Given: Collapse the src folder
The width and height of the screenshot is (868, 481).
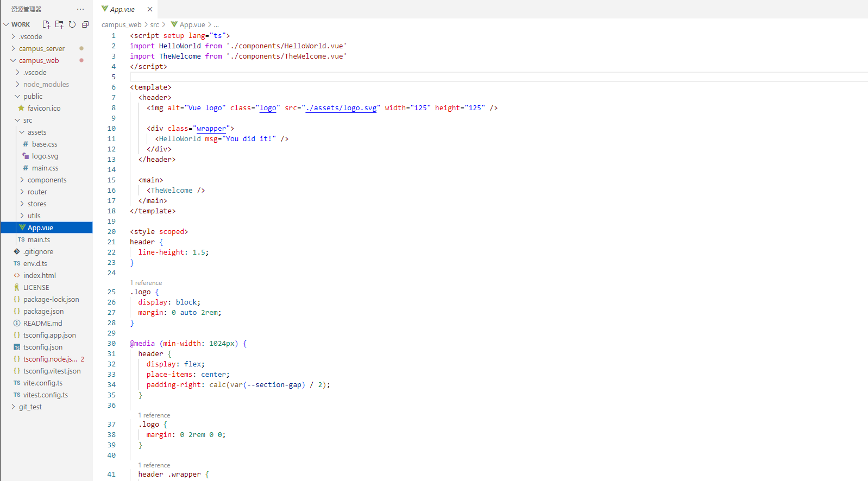Looking at the screenshot, I should coord(28,121).
